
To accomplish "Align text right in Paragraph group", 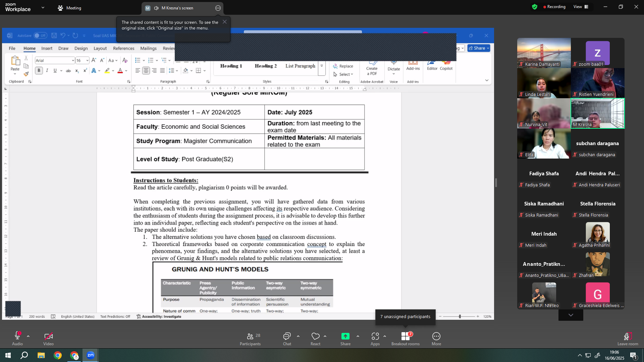I will point(154,71).
